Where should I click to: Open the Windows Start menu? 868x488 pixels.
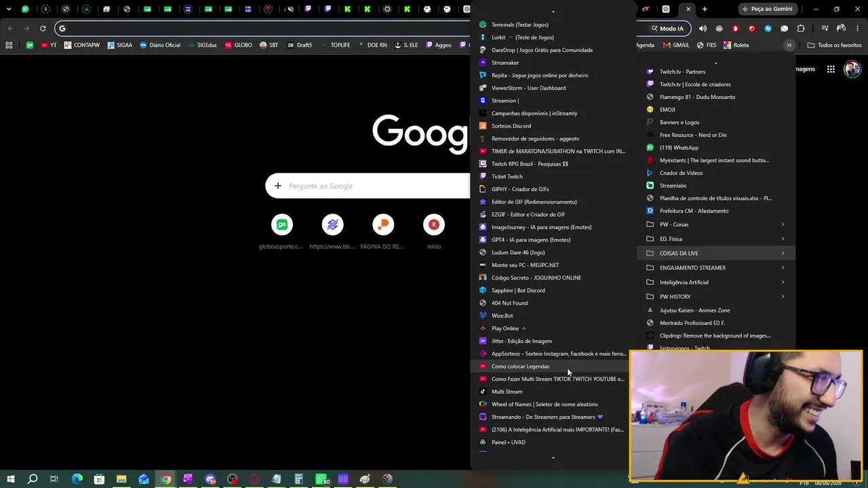tap(10, 479)
